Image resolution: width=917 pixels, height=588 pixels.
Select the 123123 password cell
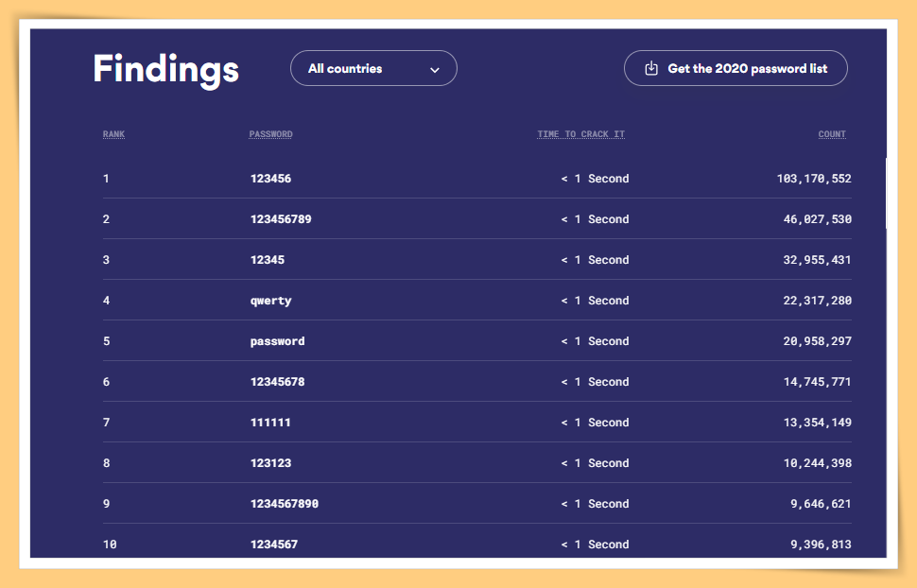coord(270,463)
